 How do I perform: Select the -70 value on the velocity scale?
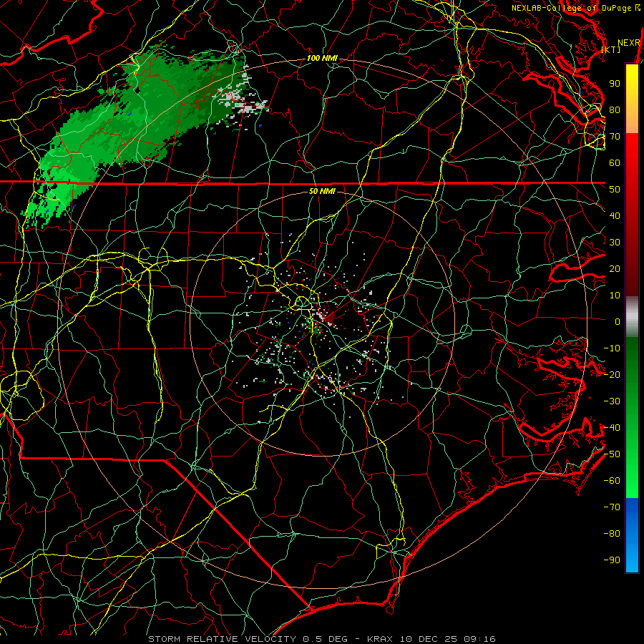[x=612, y=507]
